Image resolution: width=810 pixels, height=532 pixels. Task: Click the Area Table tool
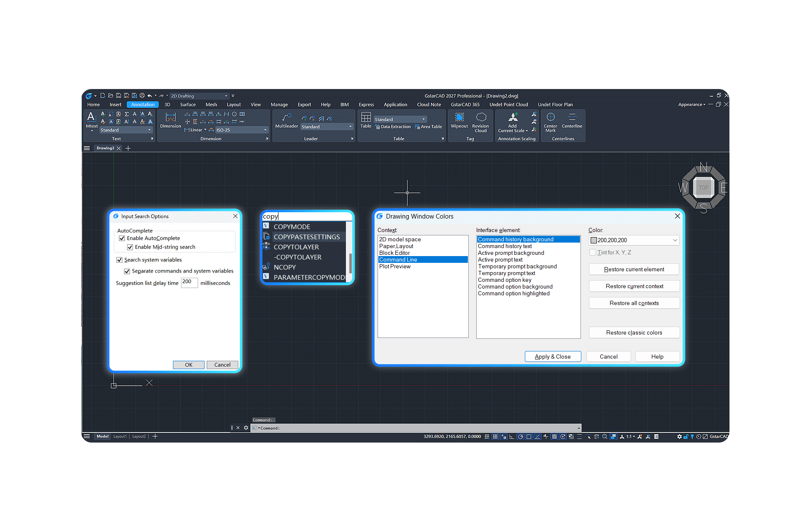point(429,127)
